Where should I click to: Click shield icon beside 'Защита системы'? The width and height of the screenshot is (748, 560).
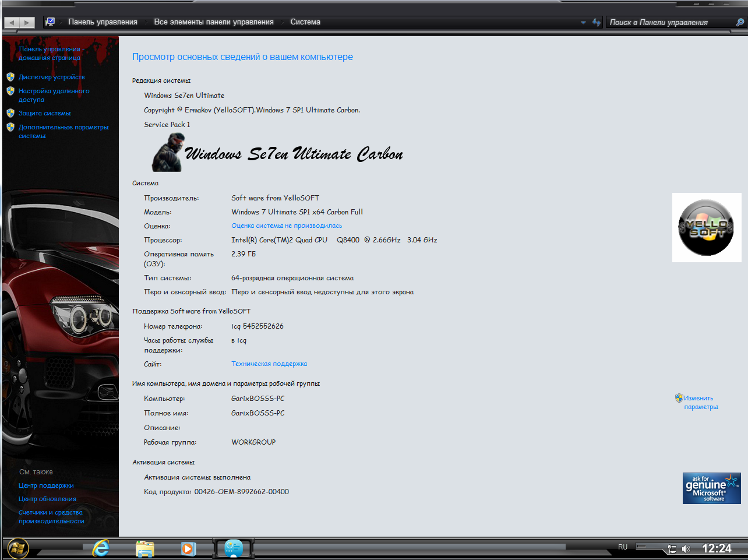coord(10,113)
